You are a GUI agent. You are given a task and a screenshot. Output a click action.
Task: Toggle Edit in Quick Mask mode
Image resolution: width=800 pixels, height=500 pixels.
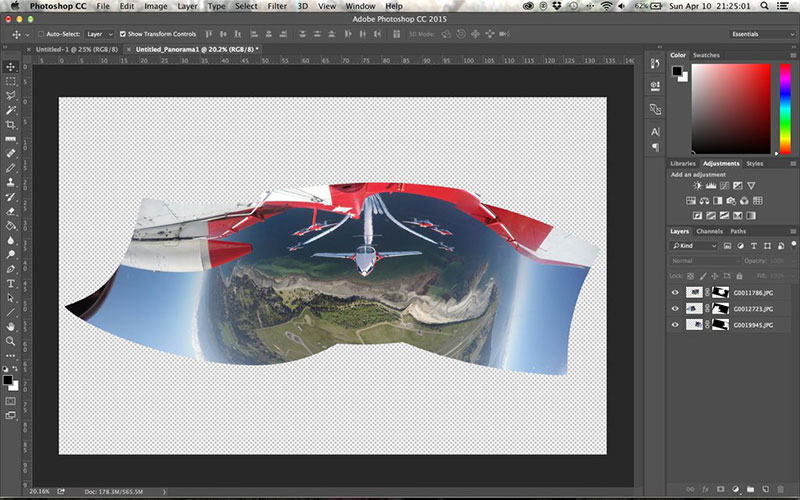coord(10,402)
